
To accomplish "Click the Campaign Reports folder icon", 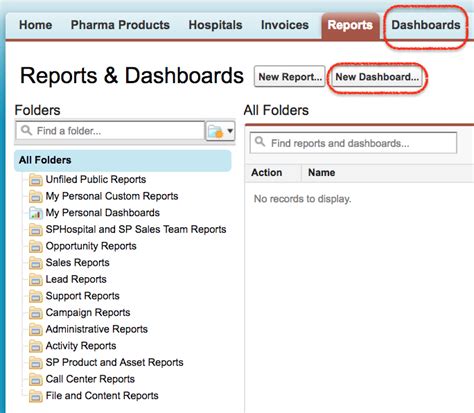I will point(36,313).
